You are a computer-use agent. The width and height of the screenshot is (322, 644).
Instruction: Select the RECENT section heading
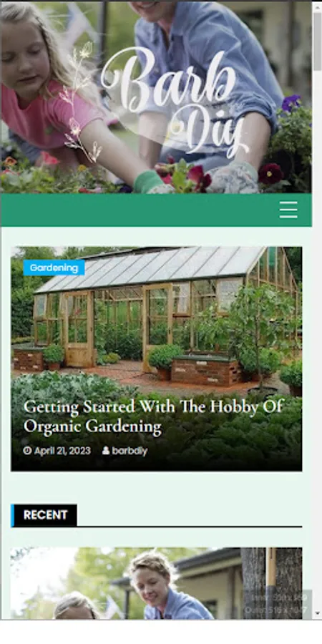[x=45, y=515]
